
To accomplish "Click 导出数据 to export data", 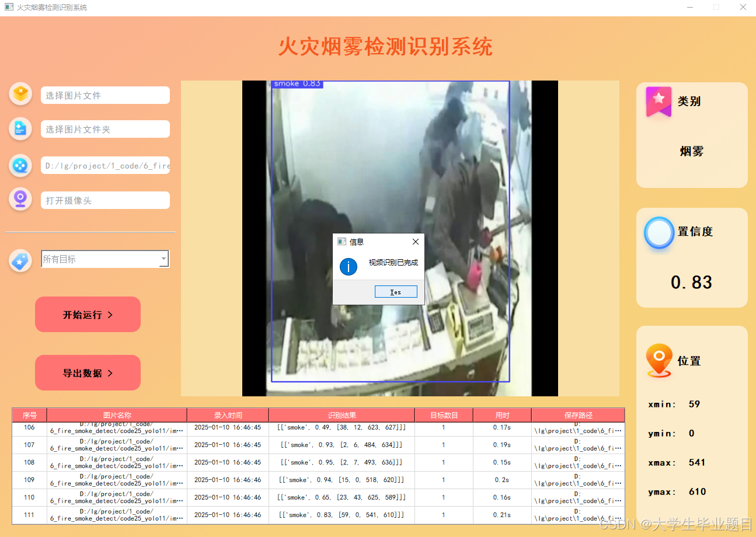I will tap(88, 372).
